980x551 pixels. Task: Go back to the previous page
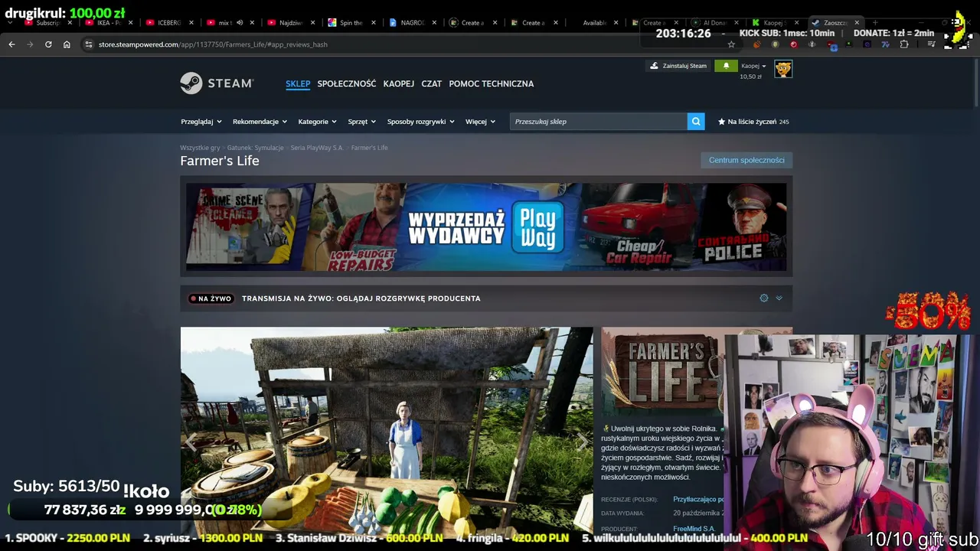pos(11,44)
